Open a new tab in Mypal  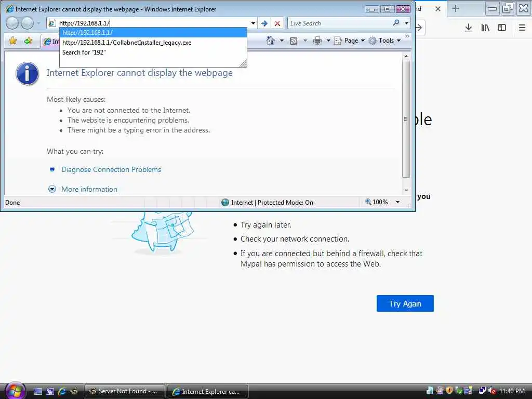456,8
